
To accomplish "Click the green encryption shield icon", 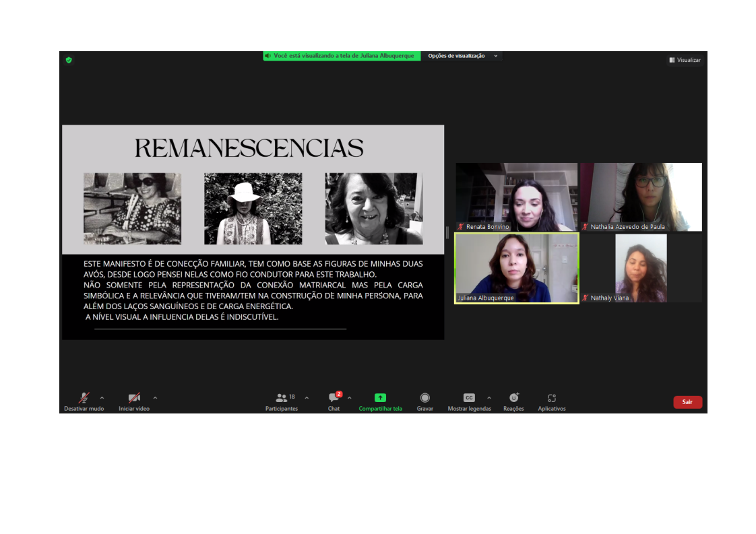I will [69, 60].
